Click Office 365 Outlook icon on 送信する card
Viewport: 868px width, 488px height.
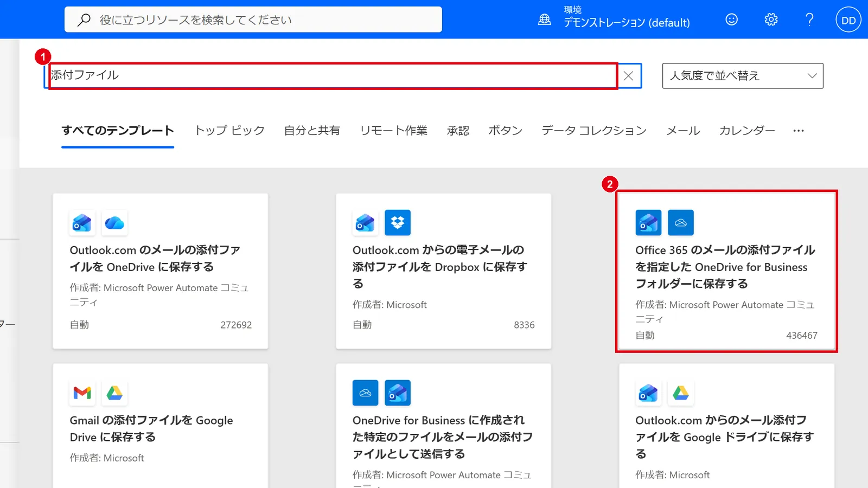tap(398, 393)
